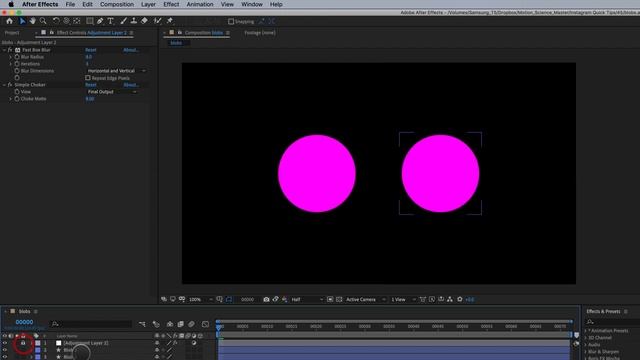Select the Roto Brush tool
This screenshot has height=360, width=640.
[x=157, y=21]
